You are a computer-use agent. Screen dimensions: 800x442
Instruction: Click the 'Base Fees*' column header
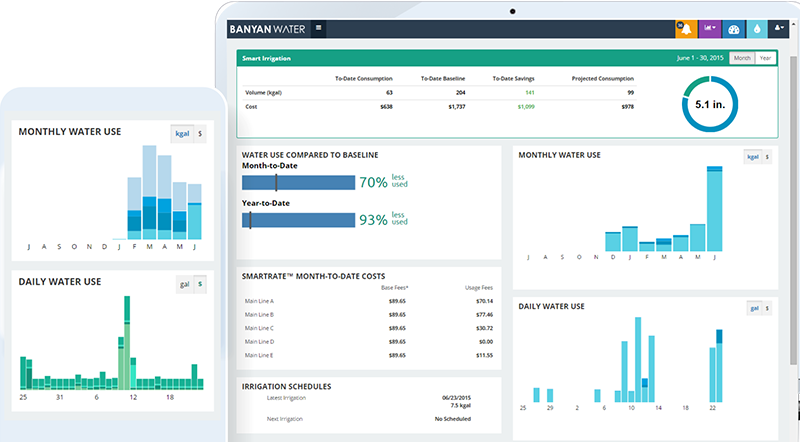(x=394, y=288)
